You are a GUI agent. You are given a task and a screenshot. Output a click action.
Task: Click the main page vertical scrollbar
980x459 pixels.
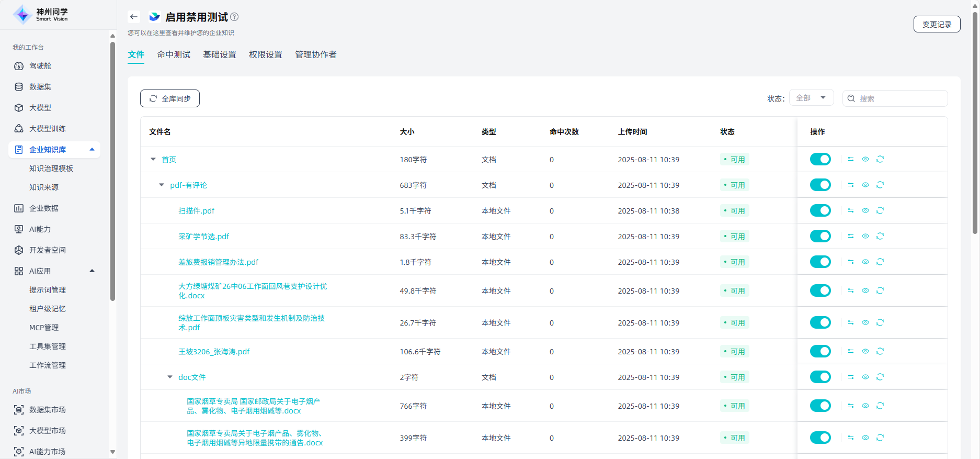(x=975, y=122)
